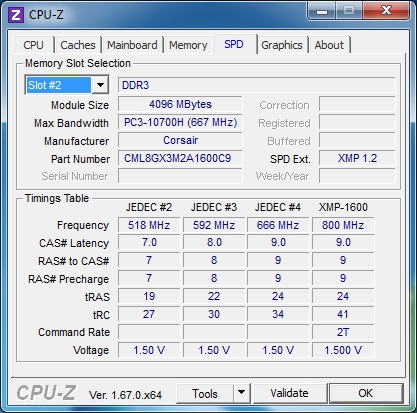The height and width of the screenshot is (413, 417).
Task: Select the Mainboard tab
Action: [x=132, y=45]
